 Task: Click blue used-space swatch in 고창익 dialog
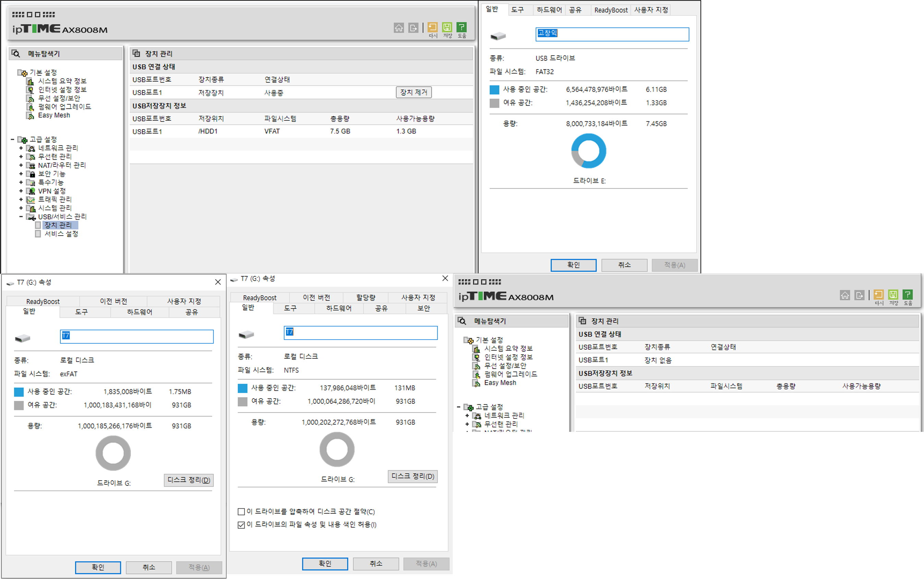point(494,90)
